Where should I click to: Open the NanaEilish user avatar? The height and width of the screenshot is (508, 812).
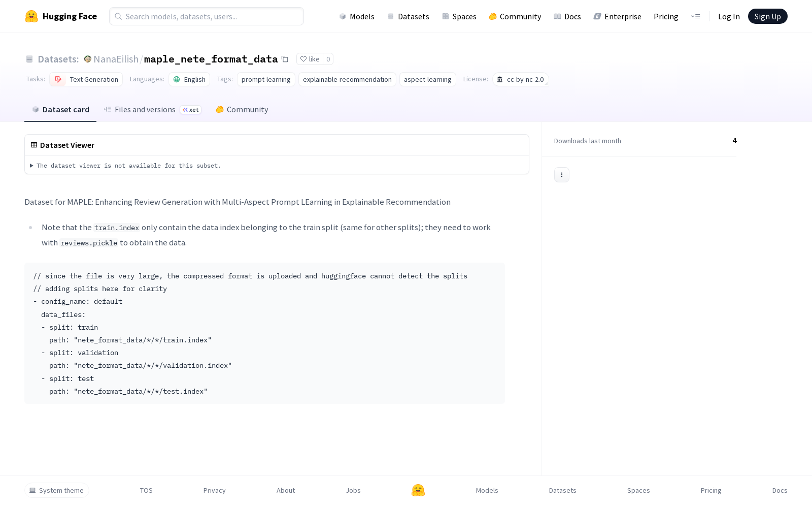pos(88,59)
